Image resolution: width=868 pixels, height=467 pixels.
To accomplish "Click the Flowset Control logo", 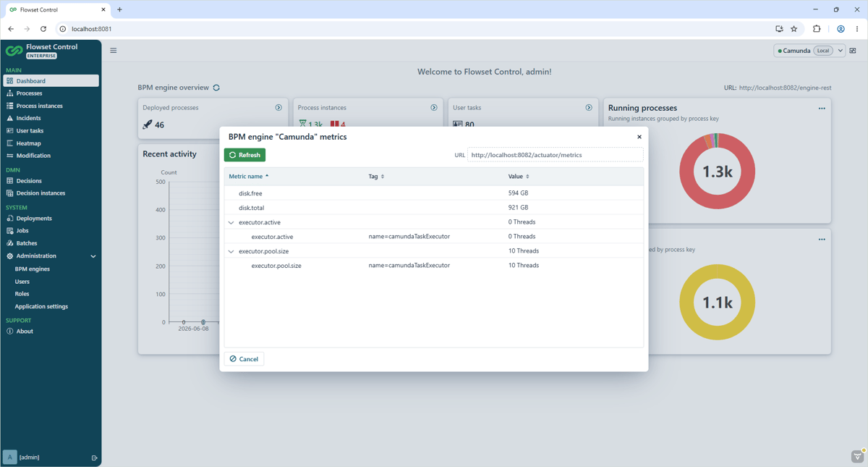I will (x=14, y=51).
